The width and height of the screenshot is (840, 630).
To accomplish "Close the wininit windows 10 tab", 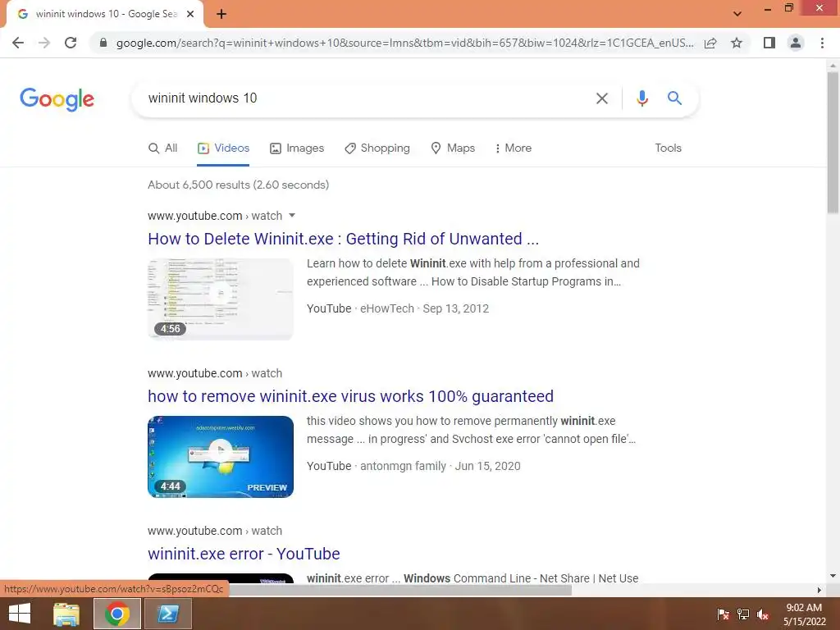I will (x=190, y=14).
